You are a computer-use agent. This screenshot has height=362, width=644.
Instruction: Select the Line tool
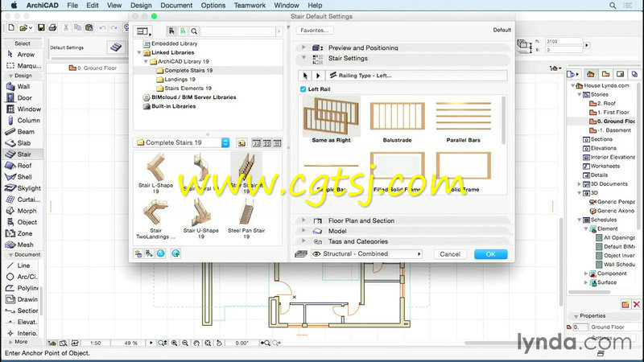click(x=23, y=265)
